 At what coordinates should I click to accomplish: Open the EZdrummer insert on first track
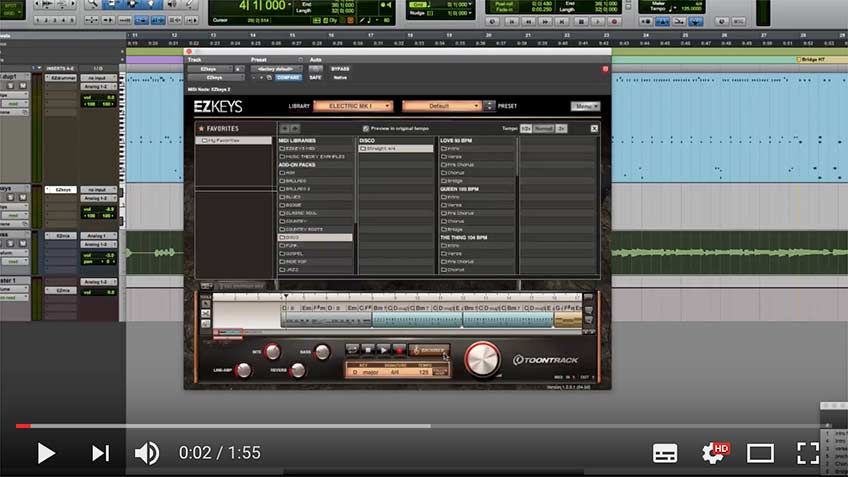[x=61, y=78]
